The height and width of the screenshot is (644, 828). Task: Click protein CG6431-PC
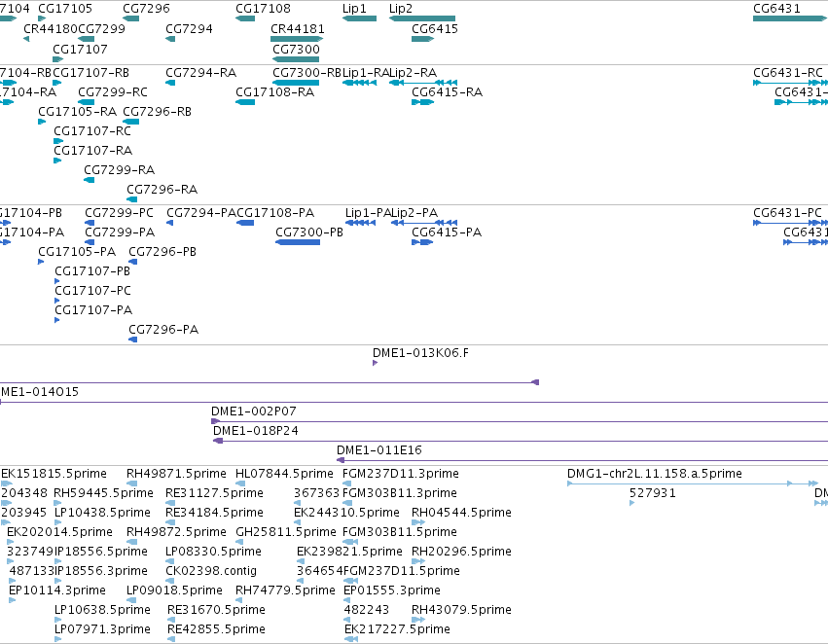pyautogui.click(x=788, y=213)
